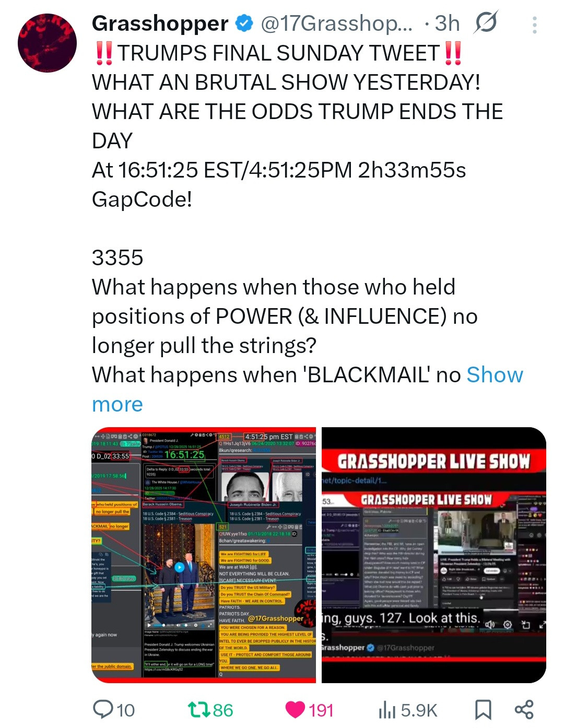Screen dimensions: 564x728
Task: Bookmark this tweet
Action: 483,710
